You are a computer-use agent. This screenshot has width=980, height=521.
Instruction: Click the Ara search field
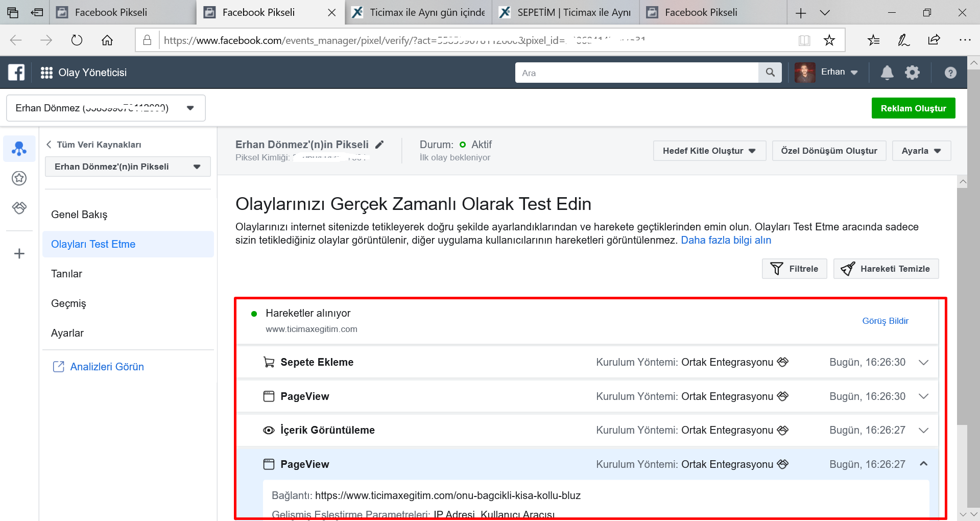pos(636,73)
